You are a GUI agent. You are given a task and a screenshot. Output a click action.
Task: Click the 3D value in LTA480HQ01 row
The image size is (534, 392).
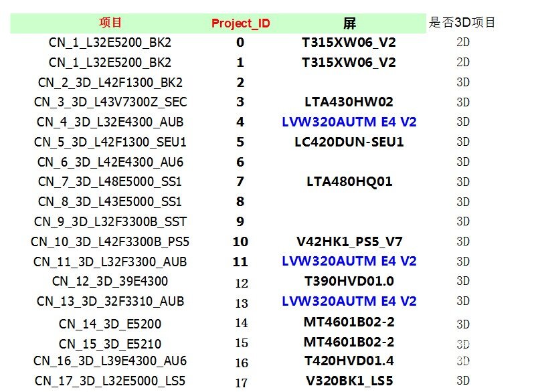(x=463, y=182)
